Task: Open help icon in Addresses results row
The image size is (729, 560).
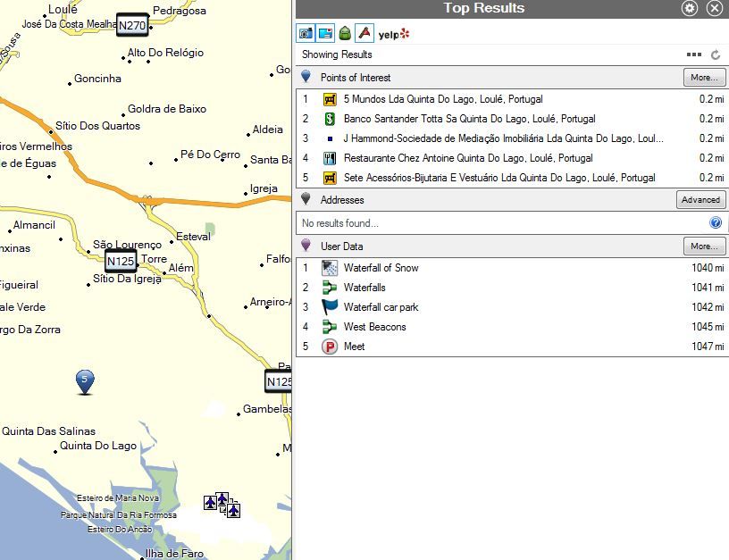Action: (x=715, y=223)
